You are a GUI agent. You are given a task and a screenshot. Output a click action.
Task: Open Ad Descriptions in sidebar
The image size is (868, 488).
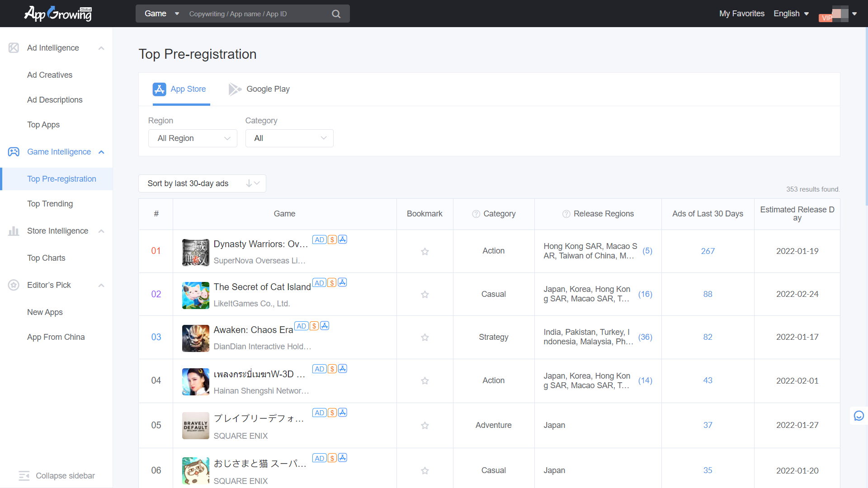click(x=55, y=100)
